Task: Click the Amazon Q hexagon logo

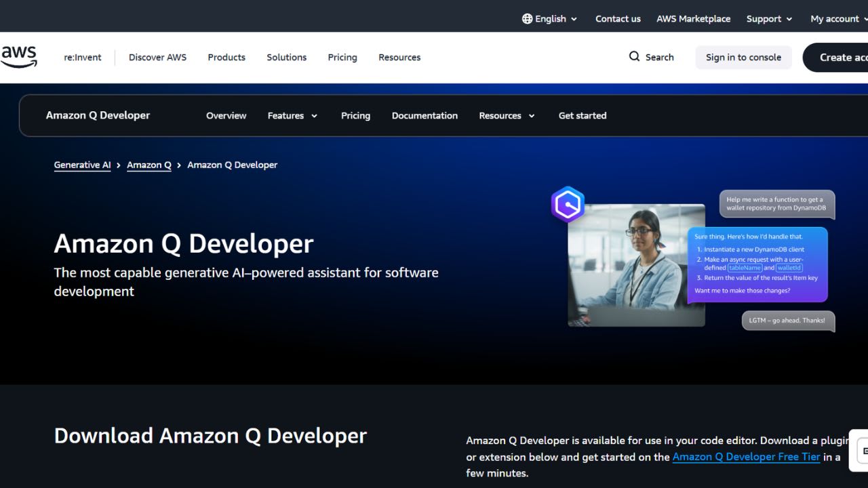Action: (568, 204)
